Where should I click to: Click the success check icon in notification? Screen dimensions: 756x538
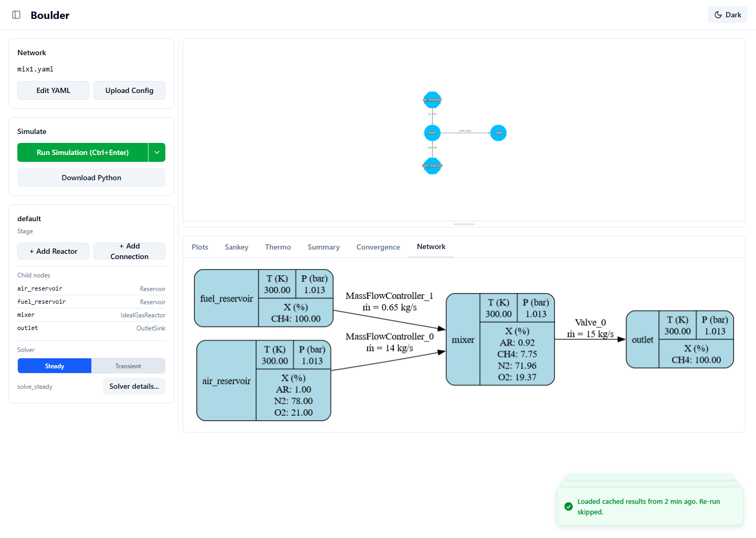tap(569, 506)
